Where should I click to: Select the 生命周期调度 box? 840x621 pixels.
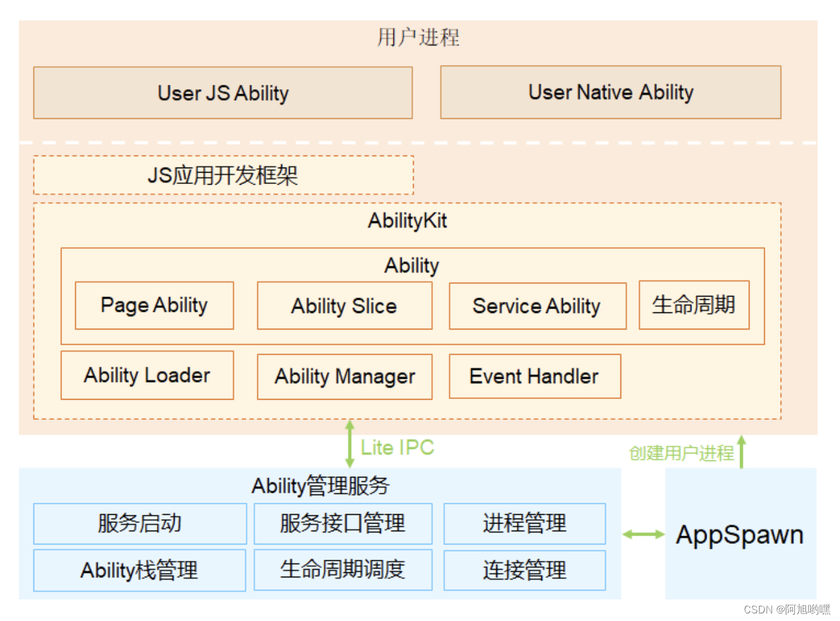[343, 570]
